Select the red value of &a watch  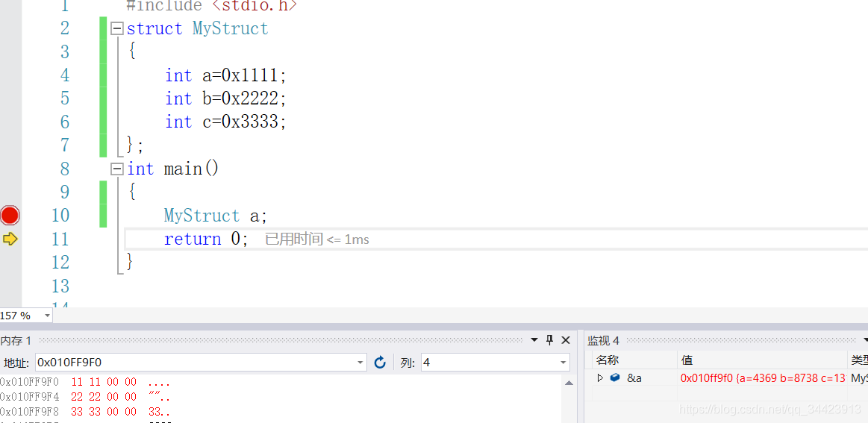[763, 378]
